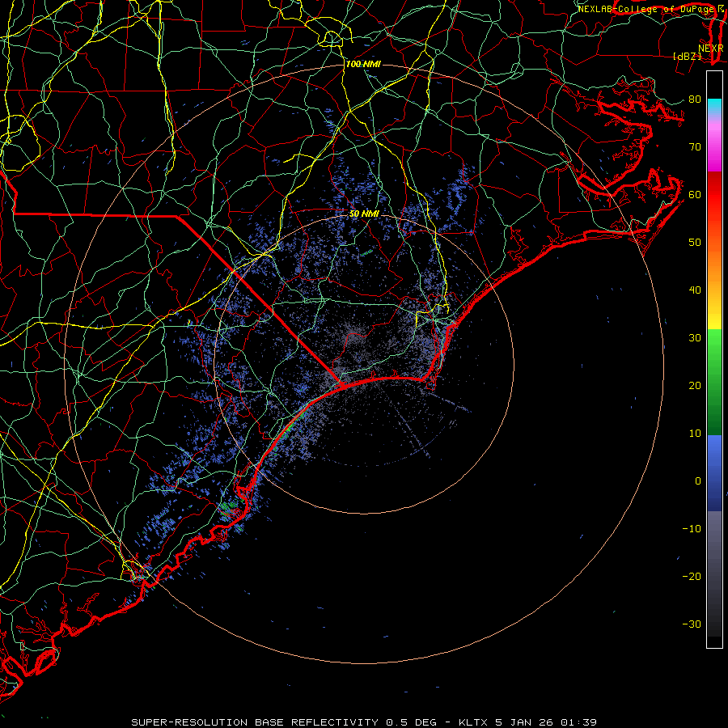The width and height of the screenshot is (728, 728).
Task: Click the 100 NMI range ring label
Action: 363,64
